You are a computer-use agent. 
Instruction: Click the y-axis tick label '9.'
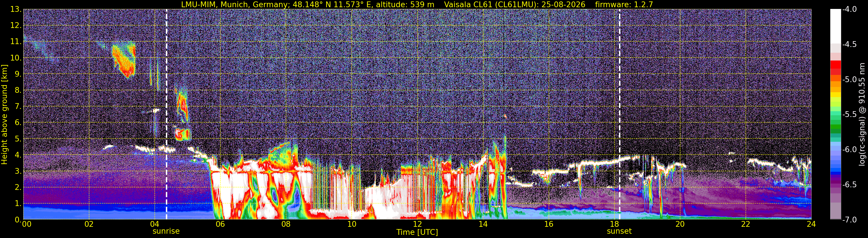point(18,74)
